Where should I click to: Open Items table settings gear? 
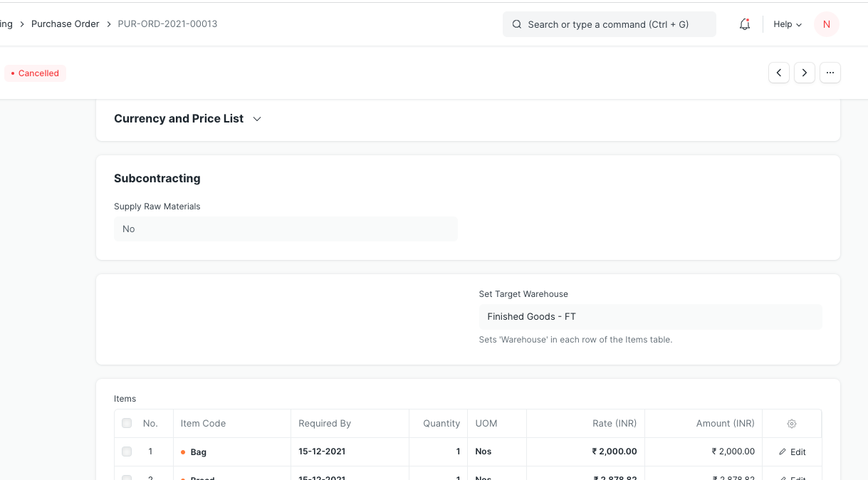pyautogui.click(x=792, y=424)
